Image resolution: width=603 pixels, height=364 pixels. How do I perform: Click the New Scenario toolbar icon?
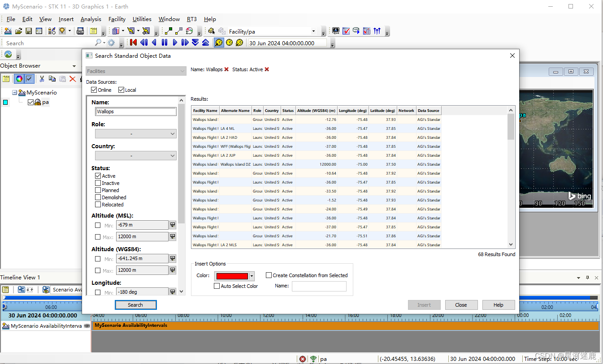pos(8,31)
